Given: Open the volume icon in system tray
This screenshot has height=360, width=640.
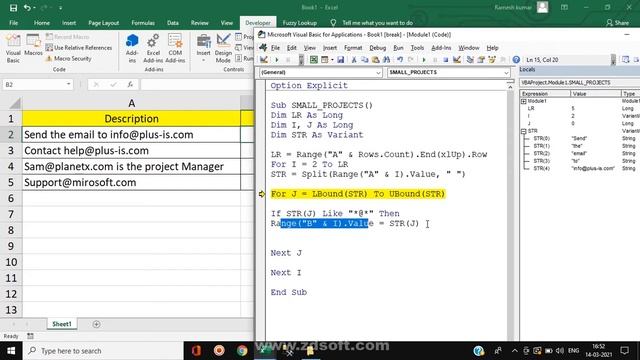Looking at the screenshot, I should click(x=560, y=351).
